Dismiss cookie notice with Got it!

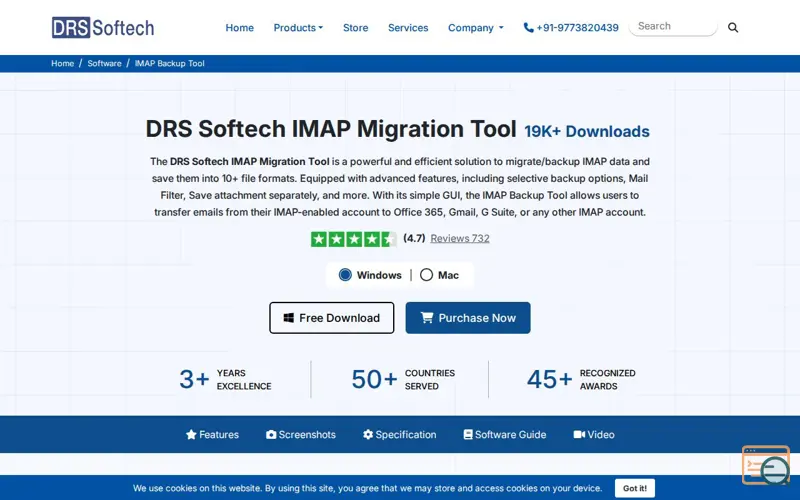tap(635, 488)
